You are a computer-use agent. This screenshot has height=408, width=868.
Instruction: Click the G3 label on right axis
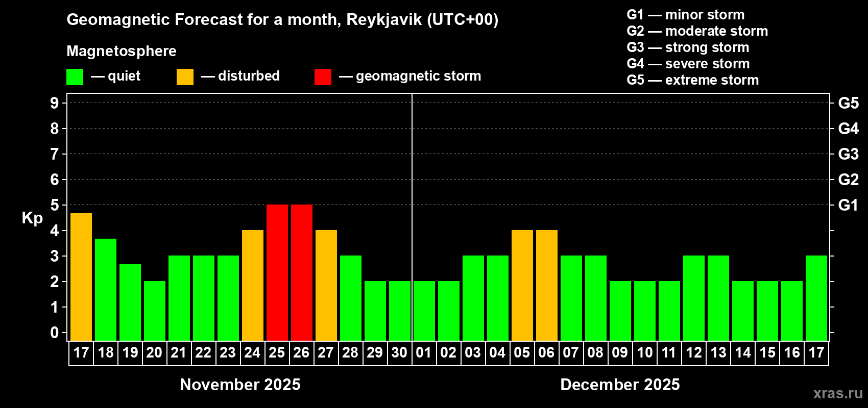[849, 154]
